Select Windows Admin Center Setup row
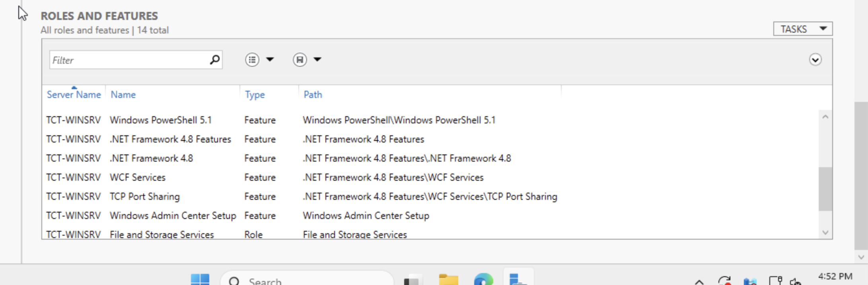 click(x=430, y=216)
